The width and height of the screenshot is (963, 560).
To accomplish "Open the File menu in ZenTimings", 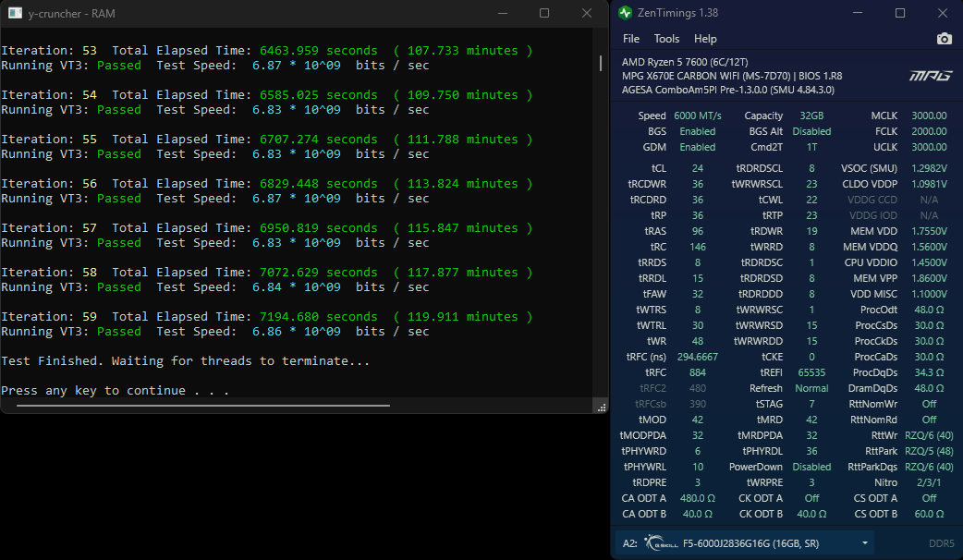I will click(x=630, y=39).
